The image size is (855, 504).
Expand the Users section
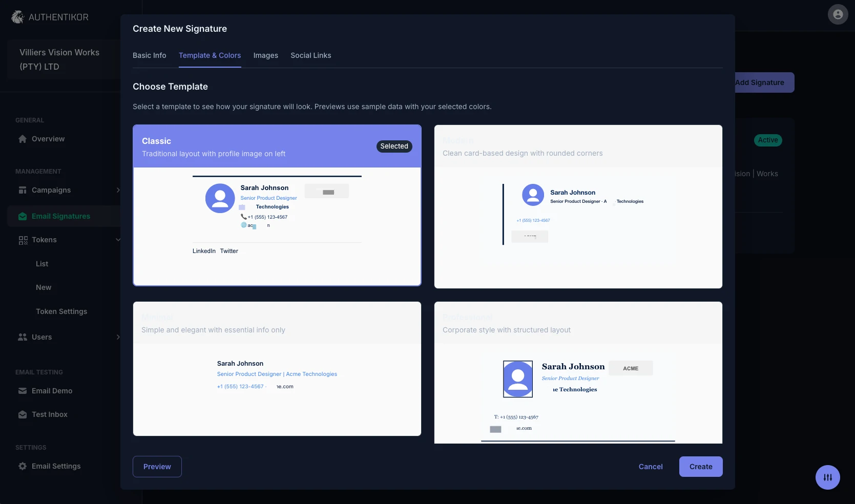(118, 337)
